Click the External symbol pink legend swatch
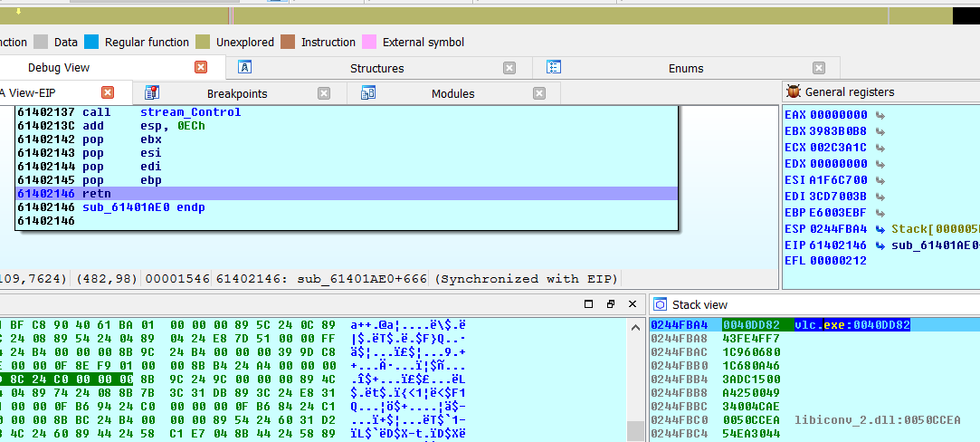The height and width of the screenshot is (442, 980). (x=369, y=42)
